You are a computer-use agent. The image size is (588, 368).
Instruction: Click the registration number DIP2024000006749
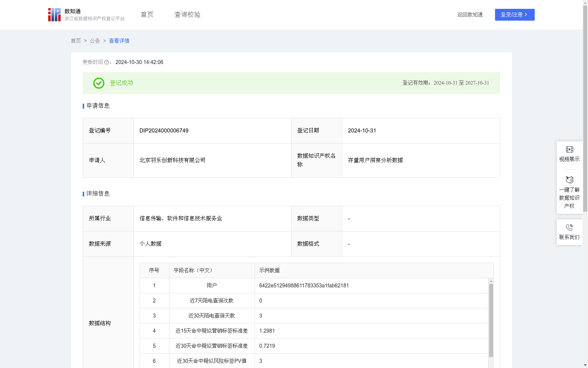[164, 131]
